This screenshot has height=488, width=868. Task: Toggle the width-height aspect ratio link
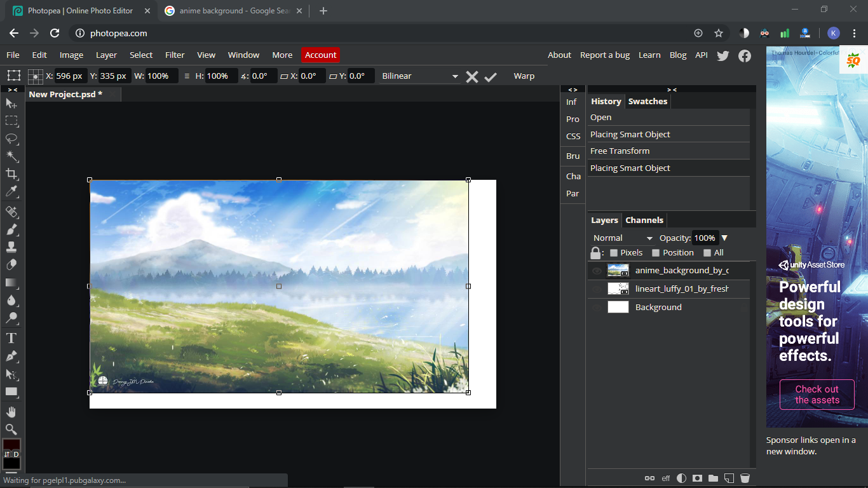click(x=187, y=76)
